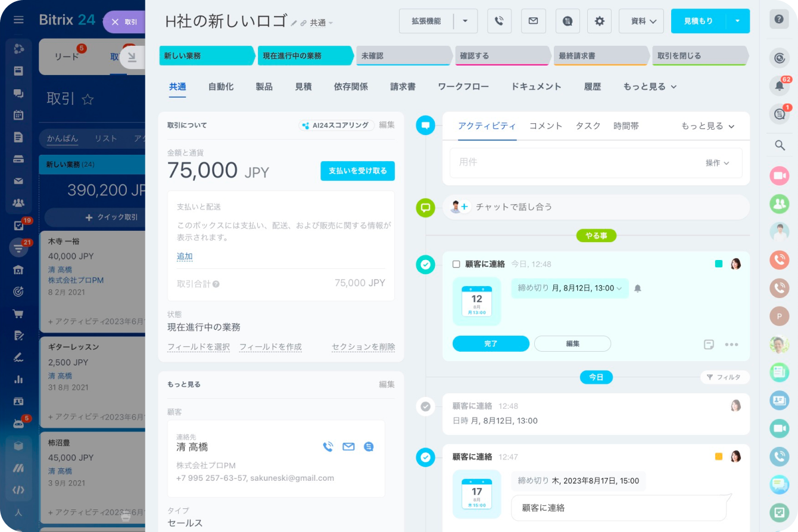Screen dimensions: 798x532
Task: Click the phone call icon in header
Action: click(499, 21)
